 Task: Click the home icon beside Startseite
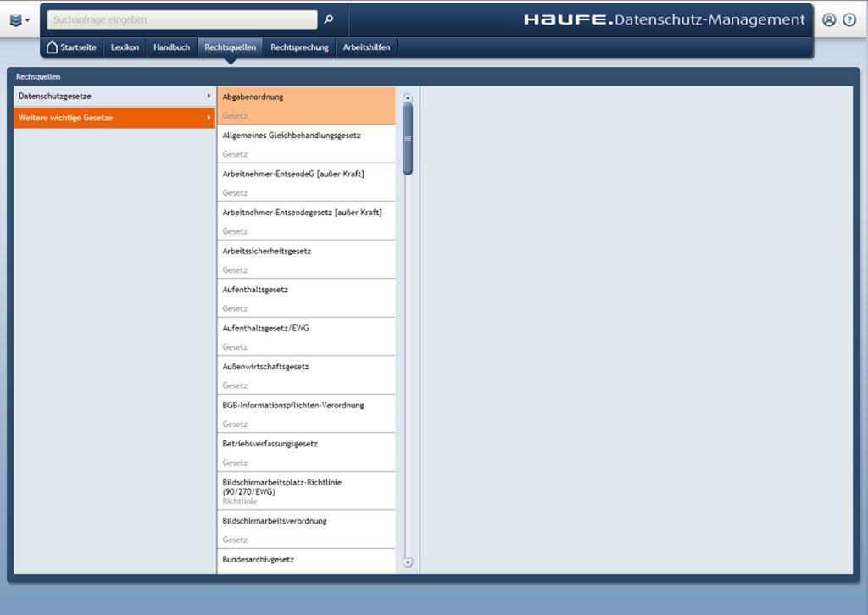(x=52, y=47)
